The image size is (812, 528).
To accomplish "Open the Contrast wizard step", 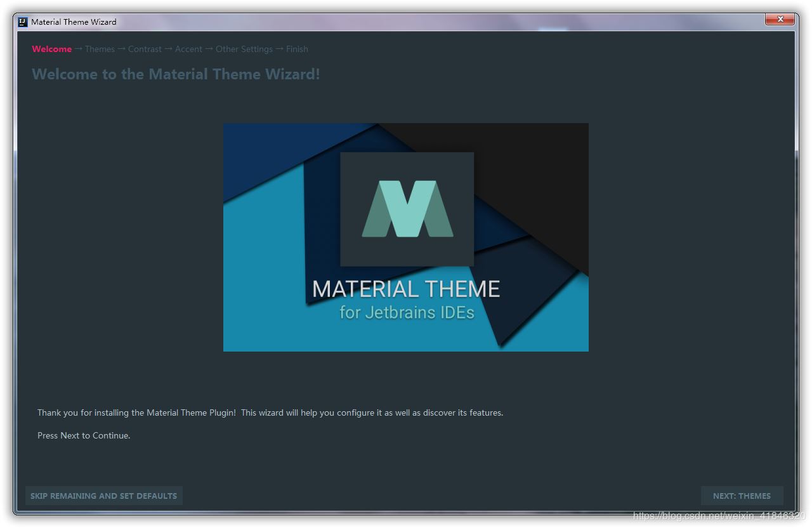I will click(145, 49).
